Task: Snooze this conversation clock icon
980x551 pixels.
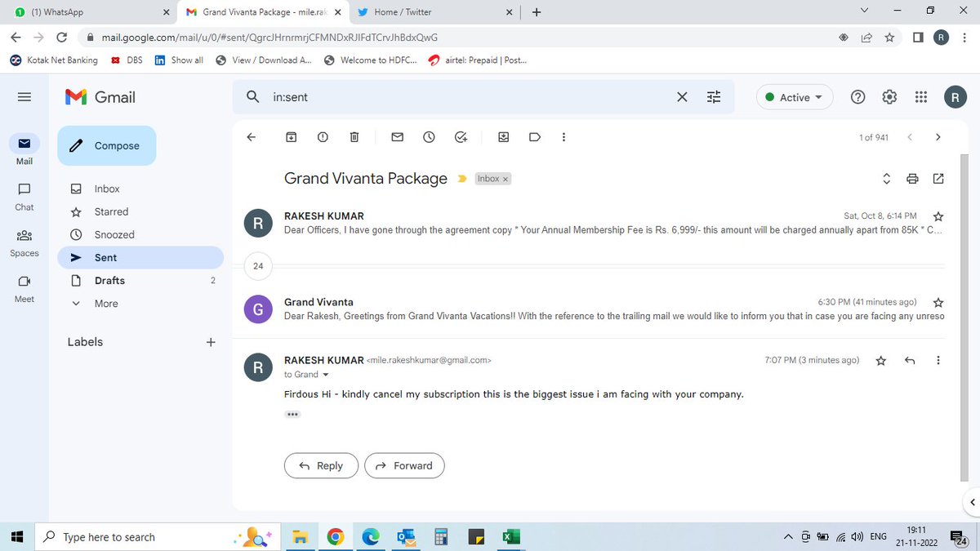Action: point(429,137)
